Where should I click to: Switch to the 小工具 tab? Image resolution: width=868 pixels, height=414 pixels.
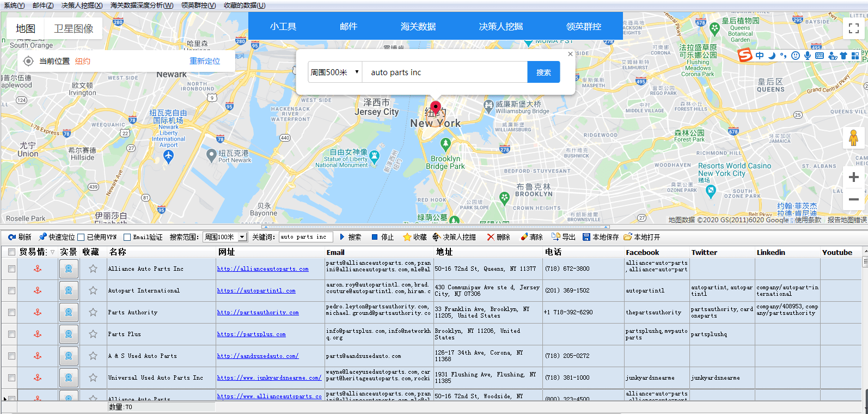pyautogui.click(x=283, y=26)
